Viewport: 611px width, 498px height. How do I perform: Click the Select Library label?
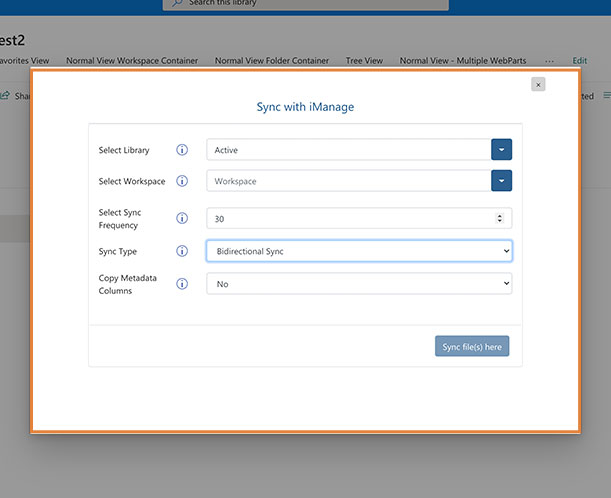click(x=124, y=150)
